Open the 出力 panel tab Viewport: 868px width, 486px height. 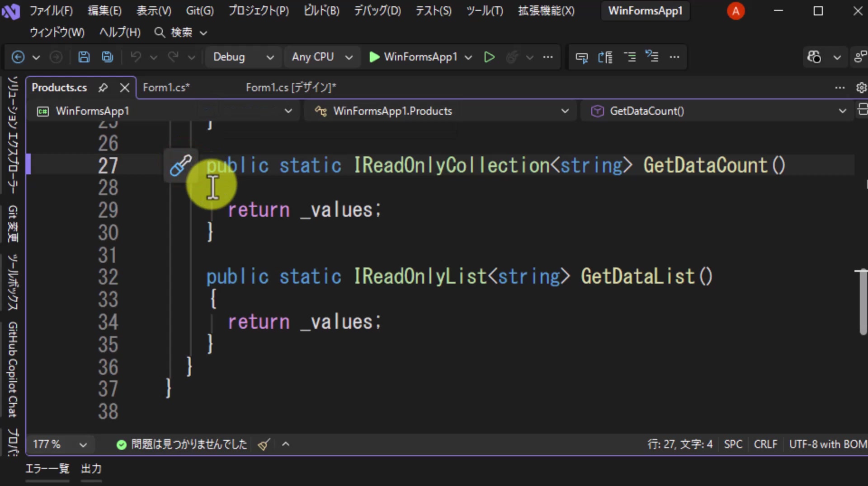[x=91, y=469]
